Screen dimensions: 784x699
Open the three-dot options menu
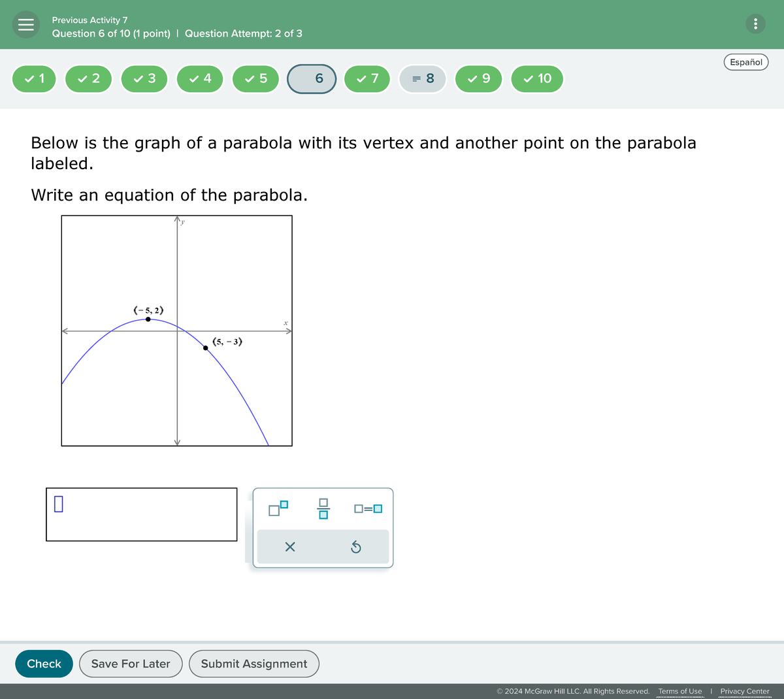pos(756,24)
